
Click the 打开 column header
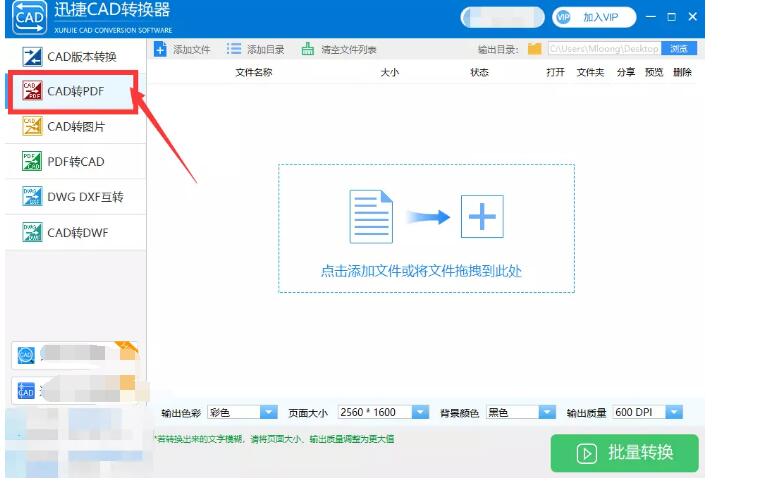(556, 72)
